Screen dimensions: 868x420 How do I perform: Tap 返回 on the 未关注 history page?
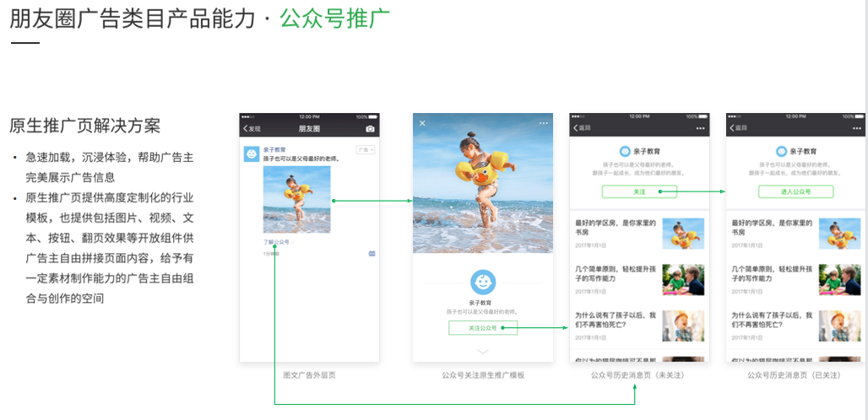pyautogui.click(x=583, y=127)
